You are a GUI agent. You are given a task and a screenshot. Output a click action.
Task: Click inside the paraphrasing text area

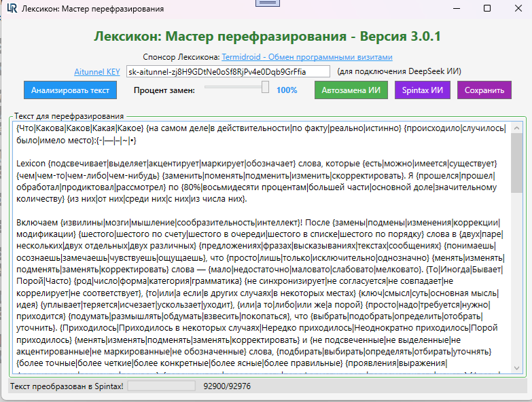click(262, 247)
